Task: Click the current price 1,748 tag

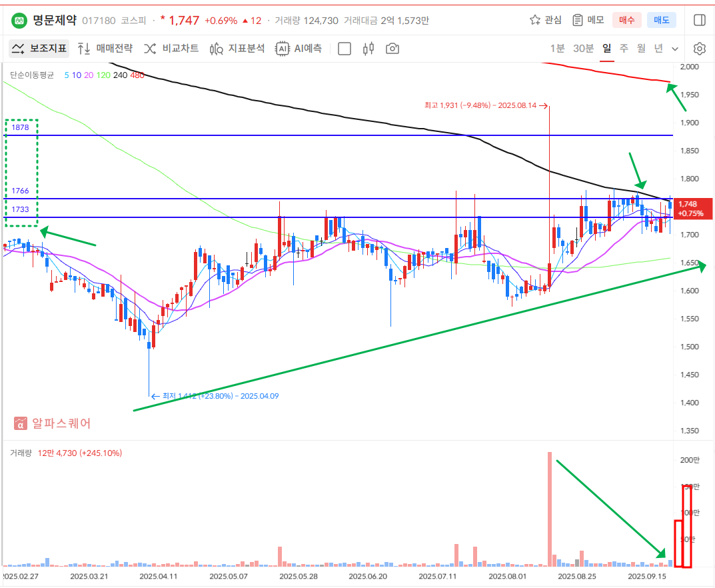Action: coord(692,209)
